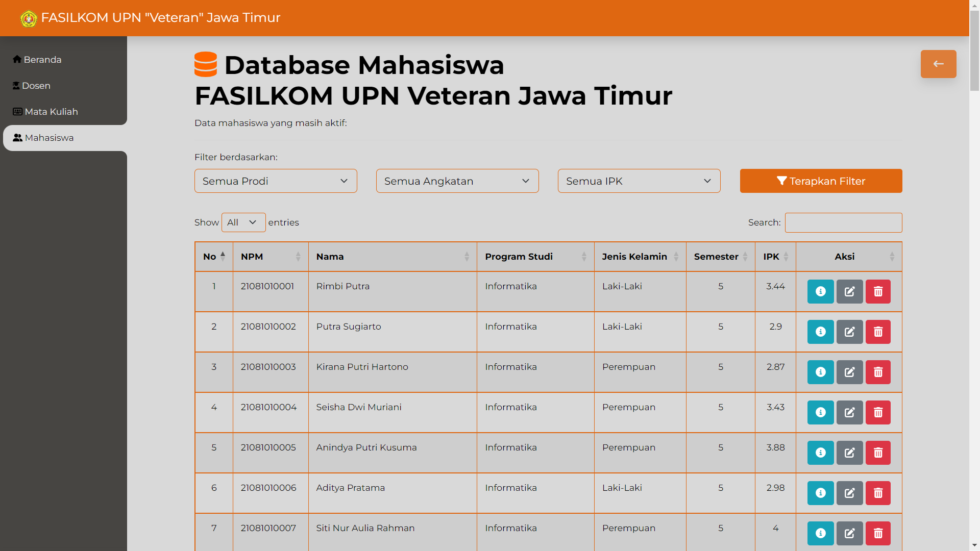View info for Seisha Dwi Muriani
Screen dimensions: 980x551
pyautogui.click(x=820, y=412)
